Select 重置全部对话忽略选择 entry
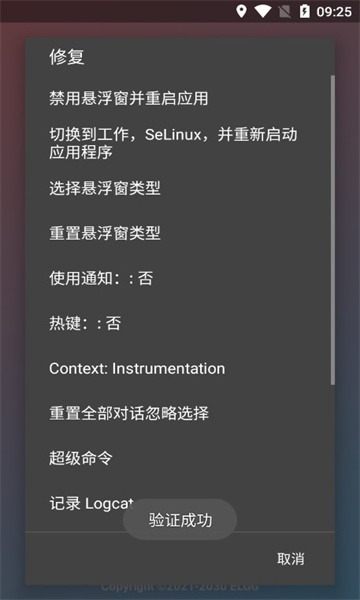360x600 pixels. click(178, 414)
